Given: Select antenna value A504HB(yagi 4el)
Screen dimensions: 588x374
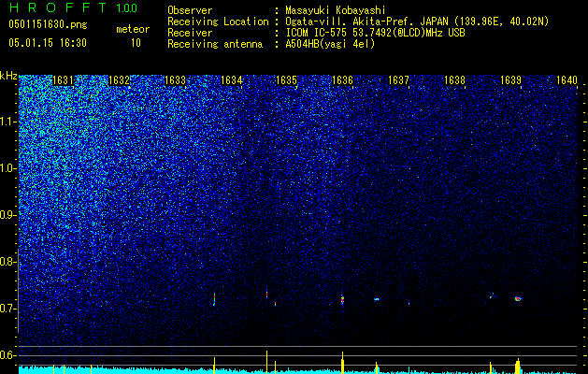Looking at the screenshot, I should [x=330, y=44].
